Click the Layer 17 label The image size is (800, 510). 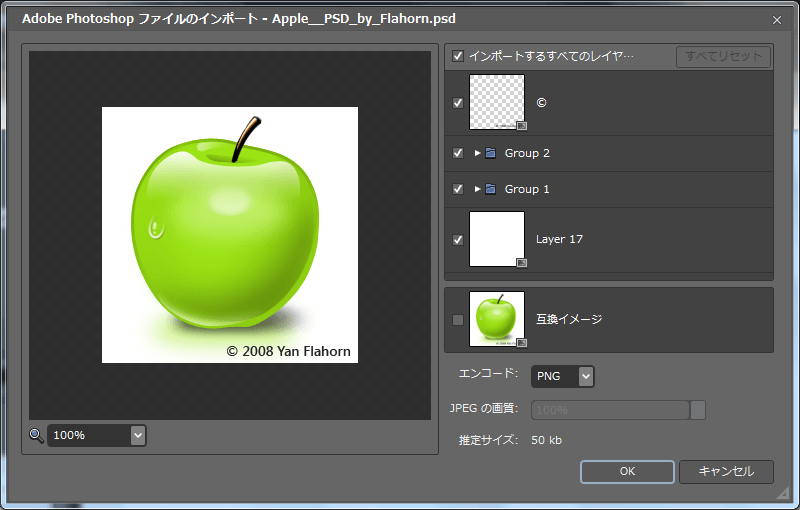click(x=559, y=239)
